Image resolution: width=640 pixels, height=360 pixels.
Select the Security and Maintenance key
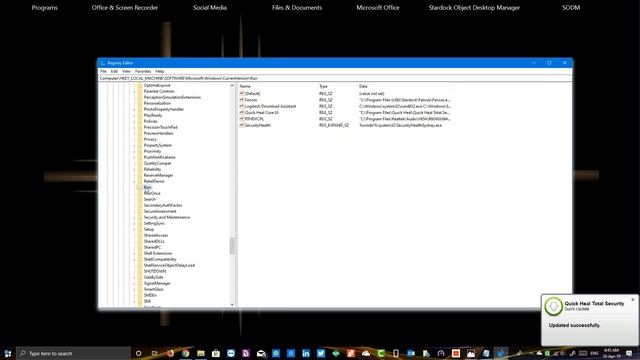[167, 217]
